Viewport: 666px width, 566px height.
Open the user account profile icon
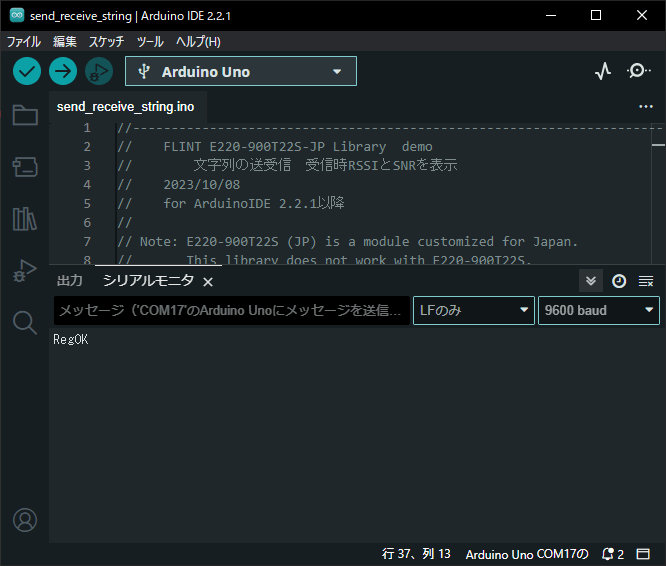[x=25, y=520]
